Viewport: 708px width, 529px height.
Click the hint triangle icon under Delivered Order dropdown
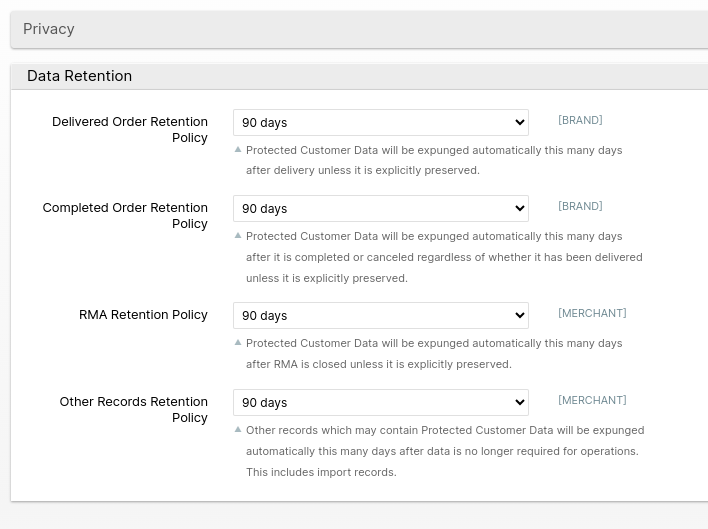238,149
